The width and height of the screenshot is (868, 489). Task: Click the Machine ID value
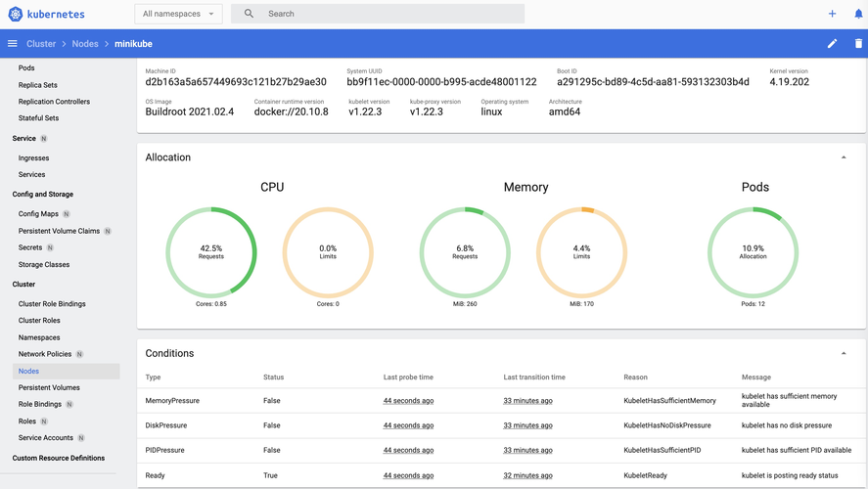pos(236,82)
